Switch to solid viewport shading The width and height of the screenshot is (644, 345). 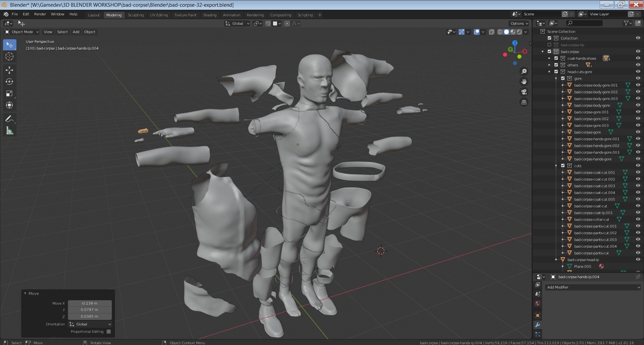(x=506, y=32)
